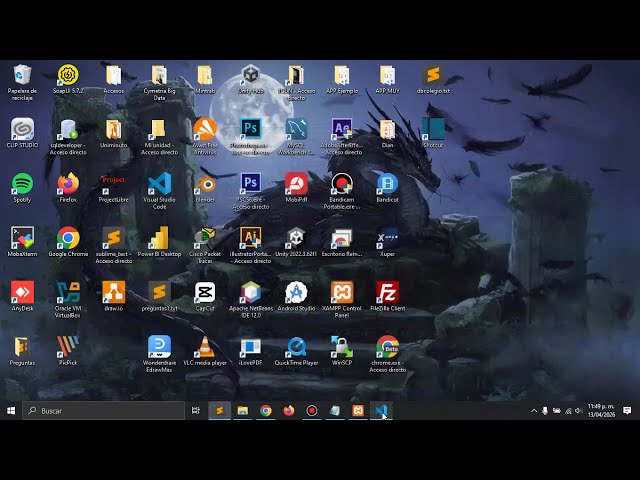Image resolution: width=640 pixels, height=480 pixels.
Task: Select the Accesos folder
Action: point(113,79)
